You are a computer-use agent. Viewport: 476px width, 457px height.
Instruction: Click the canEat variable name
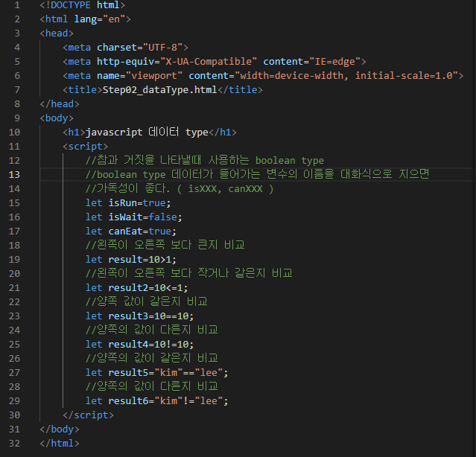[125, 231]
